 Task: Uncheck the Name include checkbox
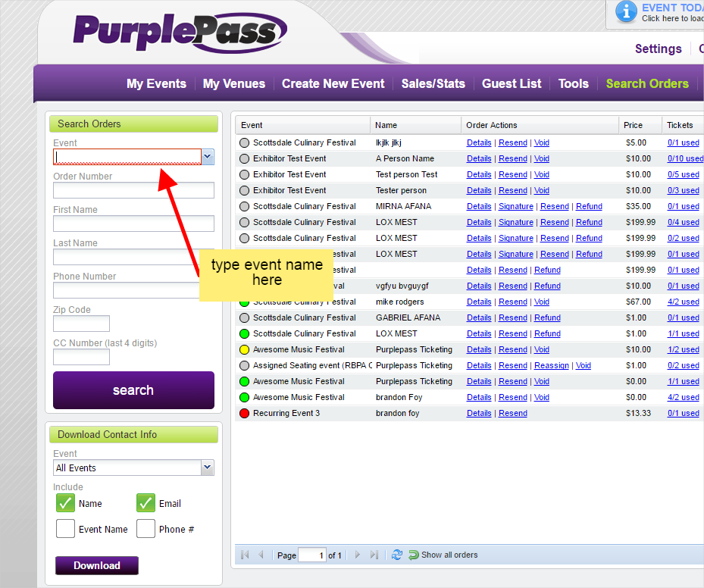[66, 503]
